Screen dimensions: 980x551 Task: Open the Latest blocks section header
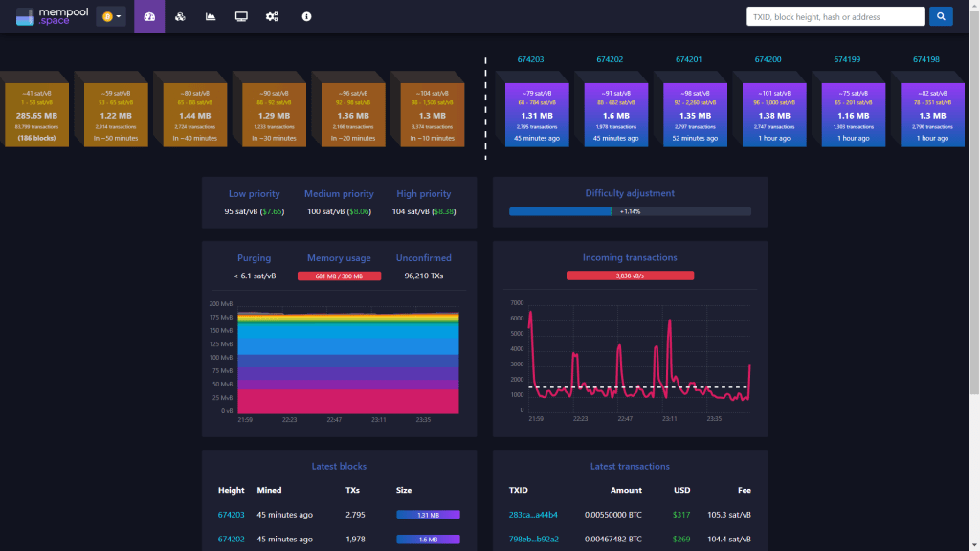pos(338,466)
